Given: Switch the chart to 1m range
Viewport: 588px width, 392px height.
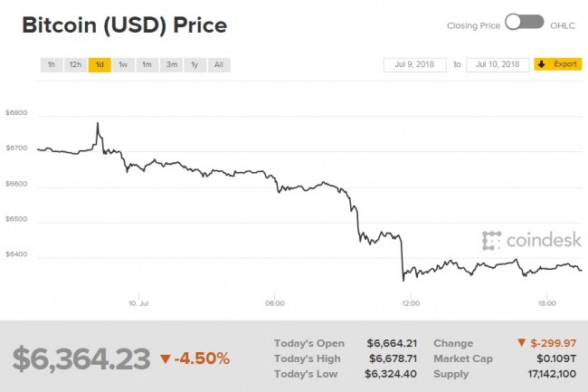Looking at the screenshot, I should tap(147, 65).
